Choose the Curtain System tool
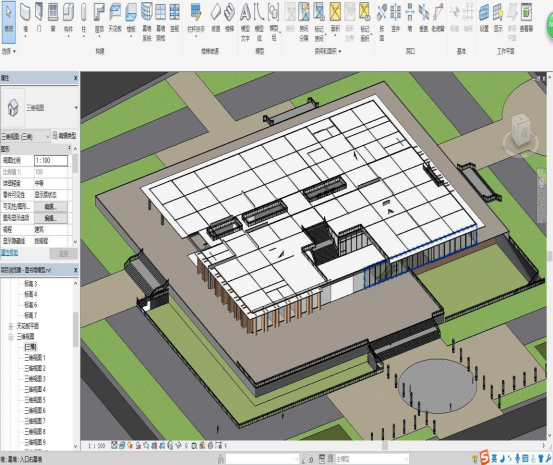 pyautogui.click(x=147, y=21)
